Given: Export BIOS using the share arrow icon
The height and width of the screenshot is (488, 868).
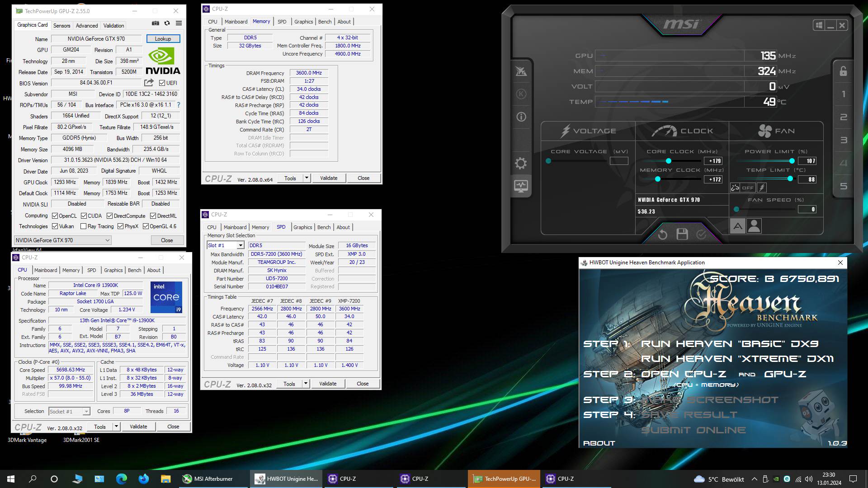Looking at the screenshot, I should pos(149,83).
